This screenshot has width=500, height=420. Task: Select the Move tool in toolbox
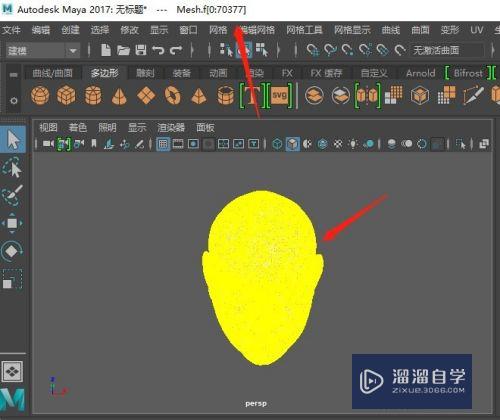[12, 223]
